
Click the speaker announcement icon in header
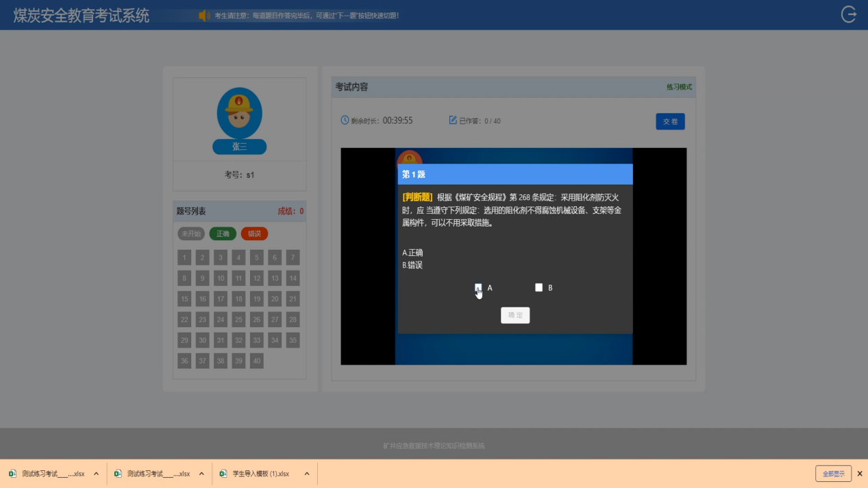click(x=203, y=15)
